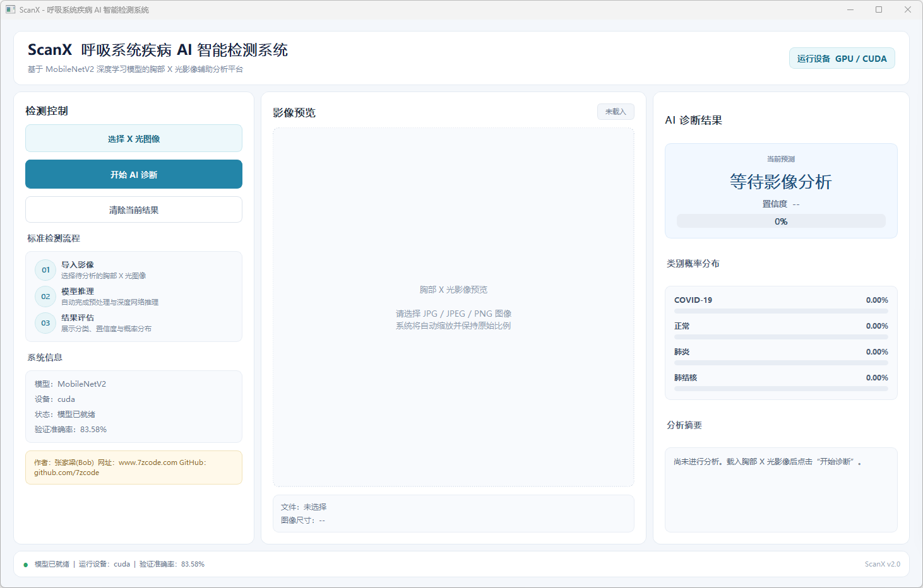Open the github.com/7zcode address
Screen dimensions: 923x588
[x=66, y=473]
